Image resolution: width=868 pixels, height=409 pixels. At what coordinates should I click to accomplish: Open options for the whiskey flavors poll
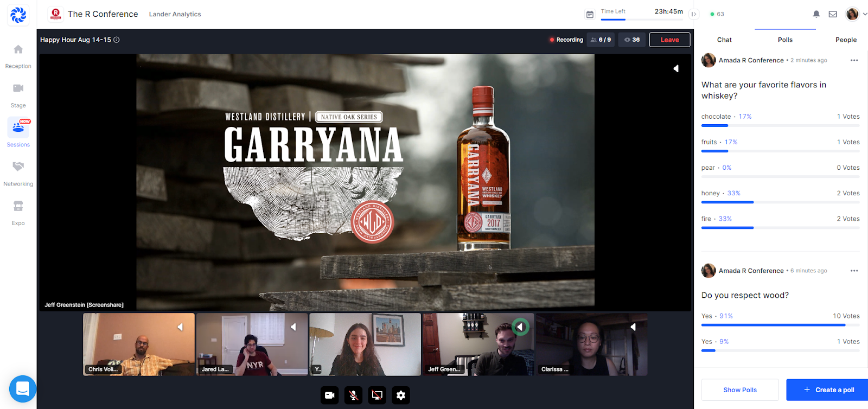[854, 60]
